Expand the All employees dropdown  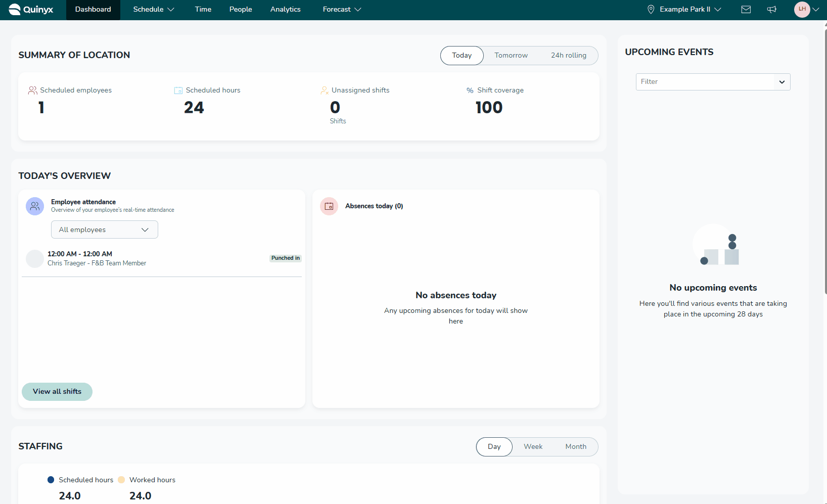point(105,230)
